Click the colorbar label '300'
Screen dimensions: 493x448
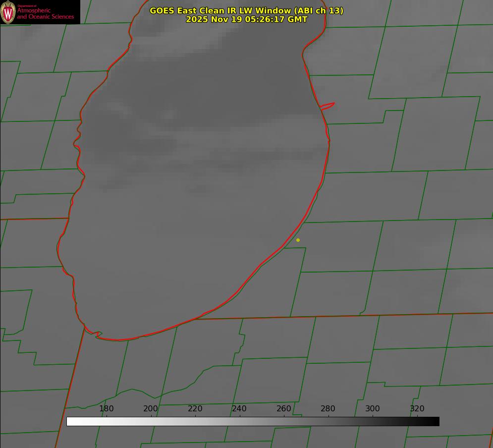click(373, 408)
